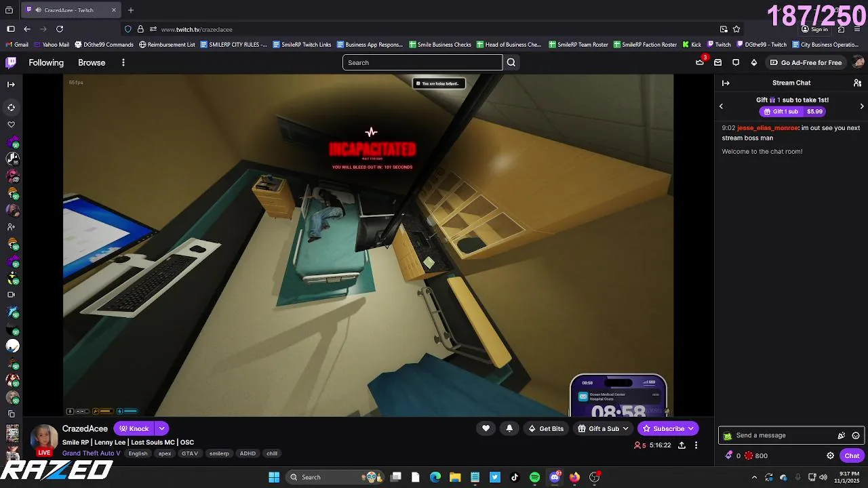Open the tracking protection shield icon

(127, 29)
